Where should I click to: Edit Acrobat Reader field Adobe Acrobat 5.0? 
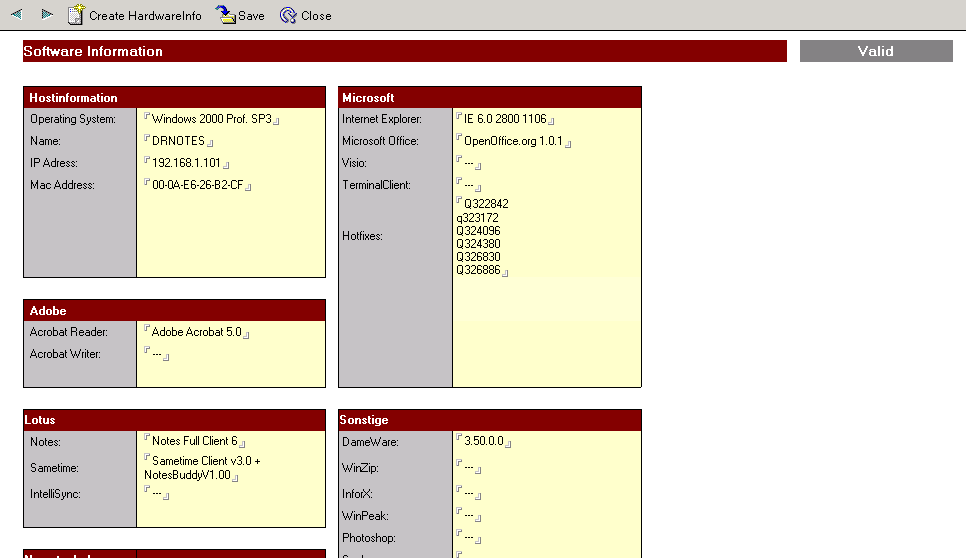coord(197,332)
